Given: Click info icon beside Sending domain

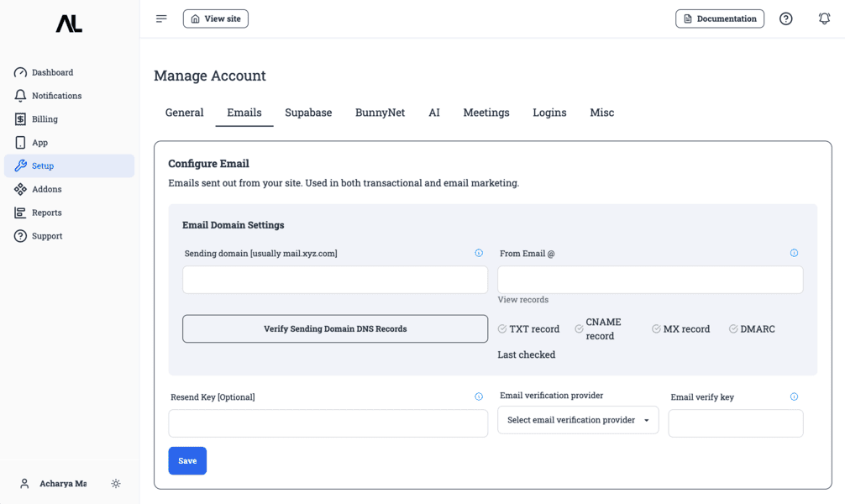Looking at the screenshot, I should click(x=479, y=253).
